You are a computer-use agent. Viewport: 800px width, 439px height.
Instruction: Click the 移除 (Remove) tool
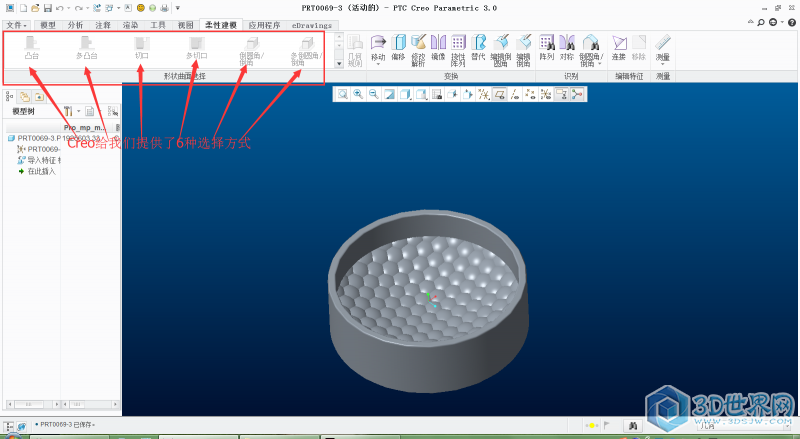[639, 47]
